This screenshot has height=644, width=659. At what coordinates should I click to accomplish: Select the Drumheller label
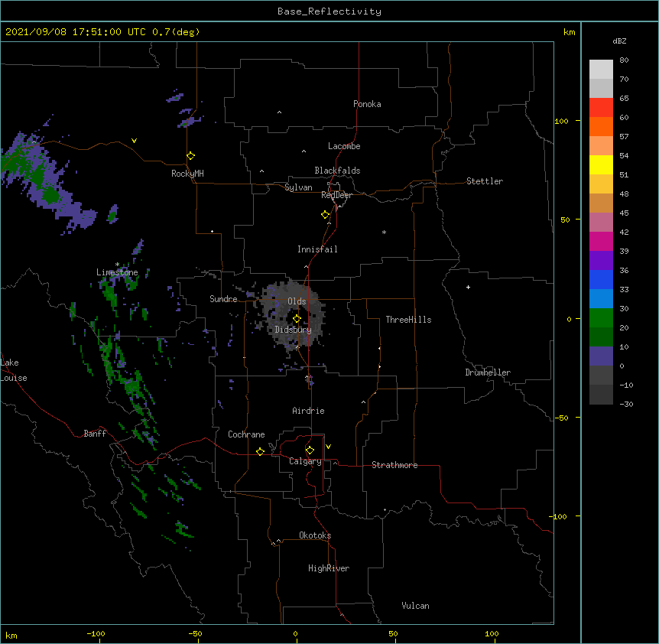(488, 372)
